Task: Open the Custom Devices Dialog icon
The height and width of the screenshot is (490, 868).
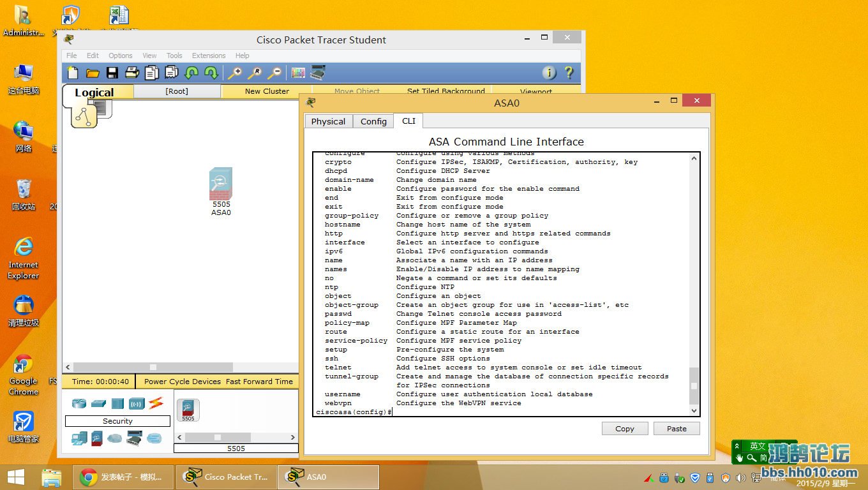Action: [318, 73]
